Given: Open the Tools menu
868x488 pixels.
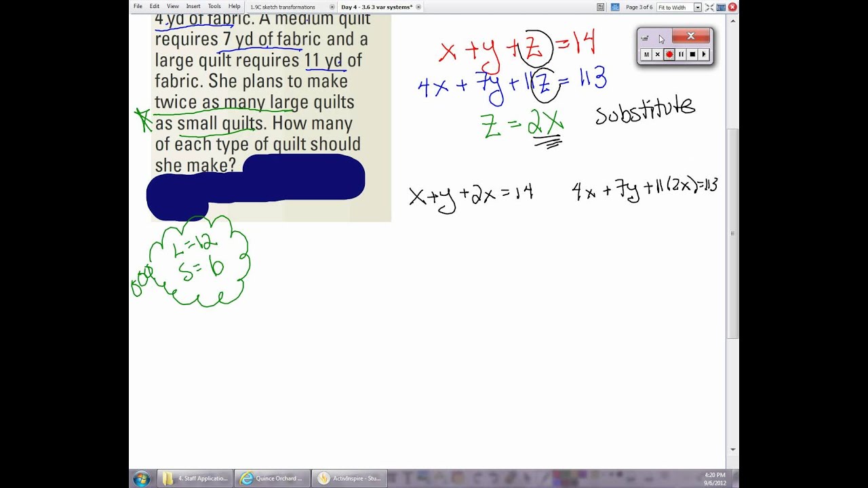Looking at the screenshot, I should pos(214,7).
